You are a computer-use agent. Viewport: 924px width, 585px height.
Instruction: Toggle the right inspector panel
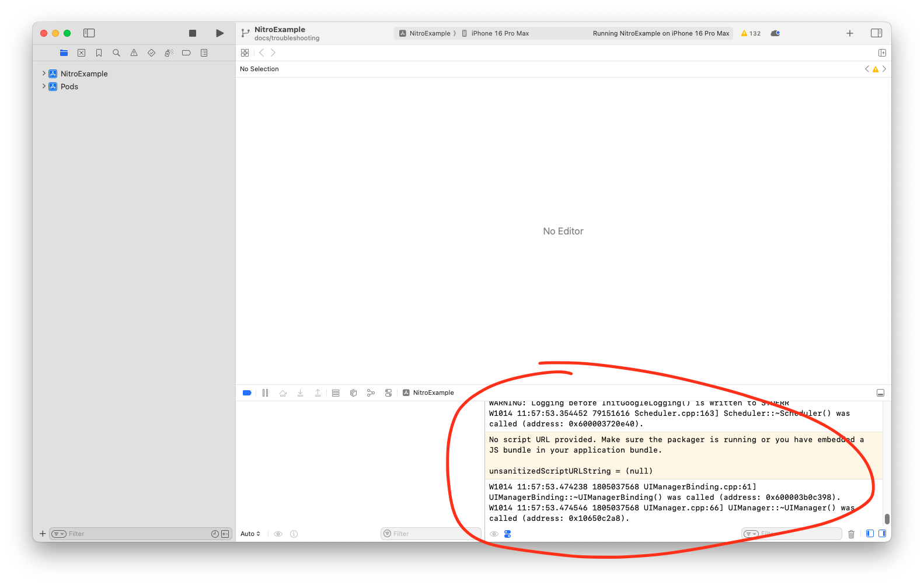(x=876, y=33)
